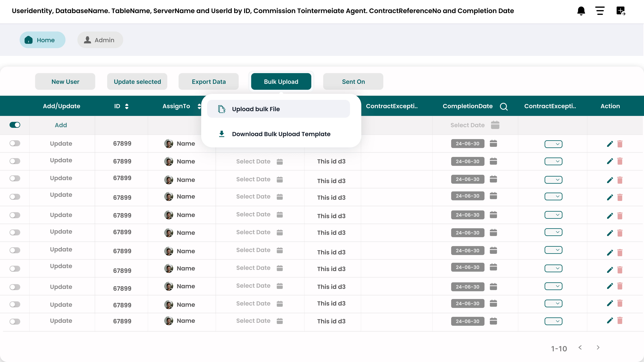Go to next page with right chevron
The width and height of the screenshot is (644, 362).
[x=598, y=347]
